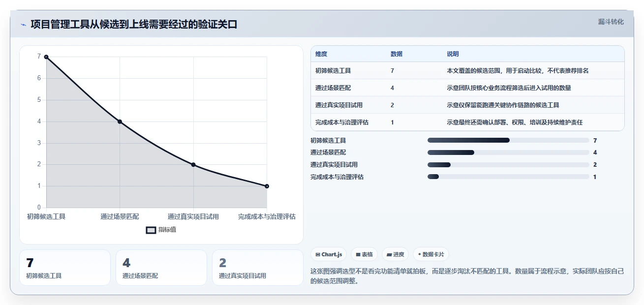
Task: Click the 漏斗转化 label in the header
Action: click(611, 22)
